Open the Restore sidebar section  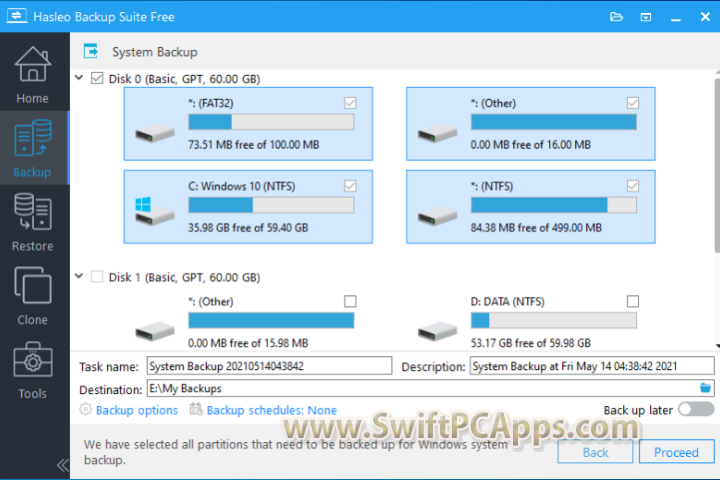tap(33, 222)
